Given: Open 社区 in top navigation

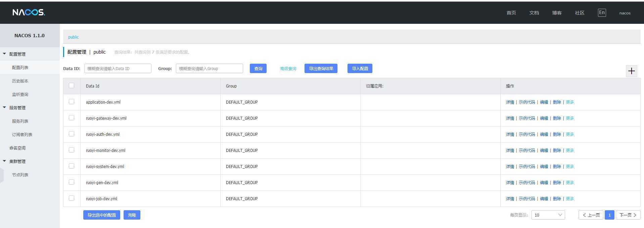Looking at the screenshot, I should click(580, 13).
